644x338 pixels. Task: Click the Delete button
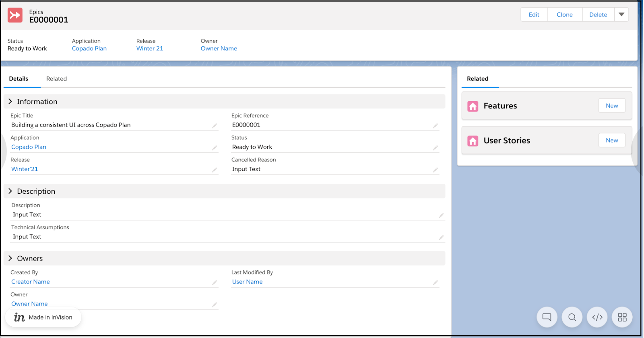pos(598,15)
